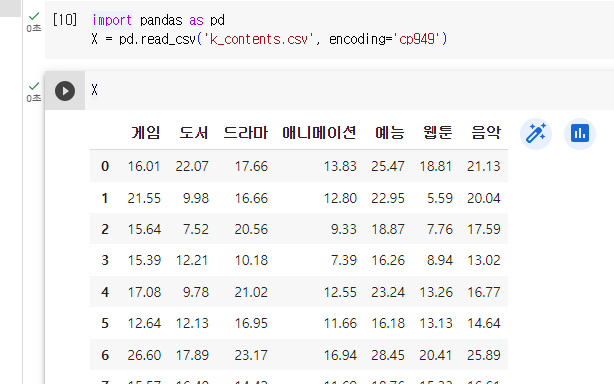This screenshot has height=384, width=614.
Task: Click the cell value 17.66
Action: coord(251,166)
